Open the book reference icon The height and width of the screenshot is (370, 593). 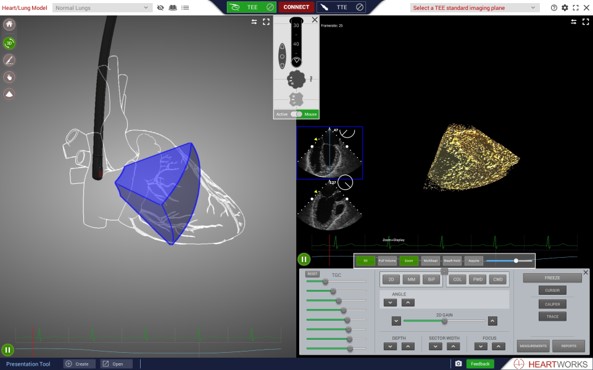(173, 8)
